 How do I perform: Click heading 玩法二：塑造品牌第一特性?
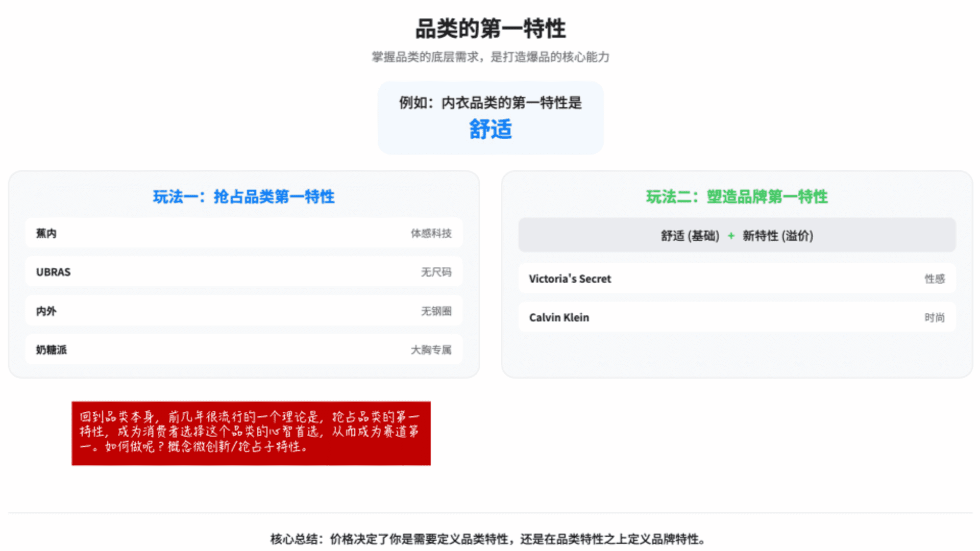pos(737,196)
